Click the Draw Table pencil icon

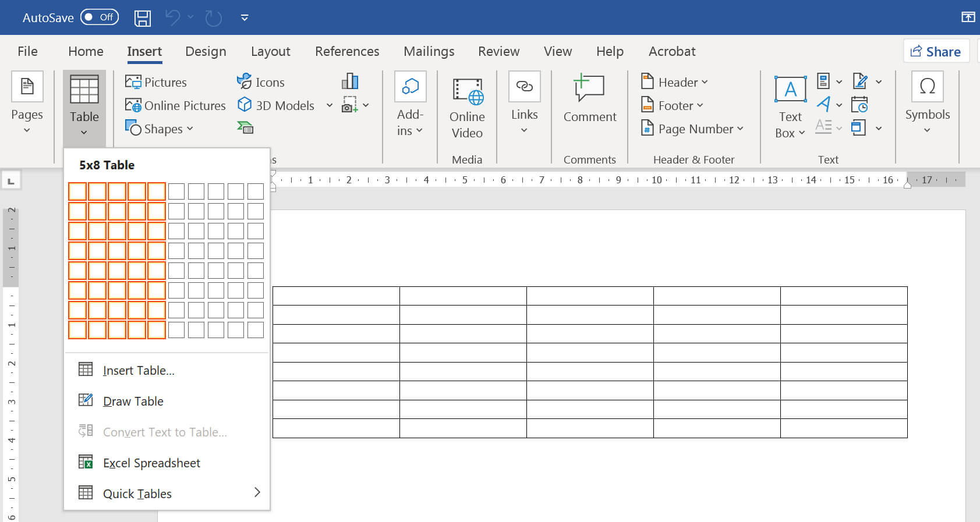[86, 400]
